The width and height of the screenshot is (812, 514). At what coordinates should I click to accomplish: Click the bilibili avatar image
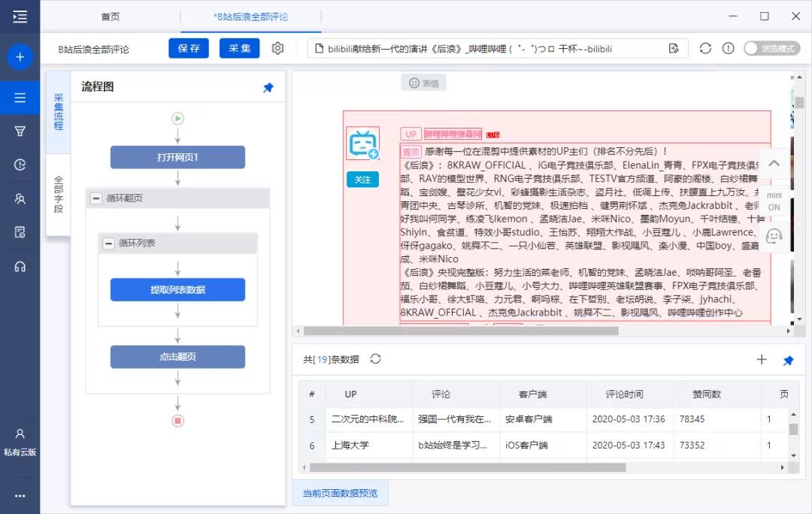click(x=363, y=144)
